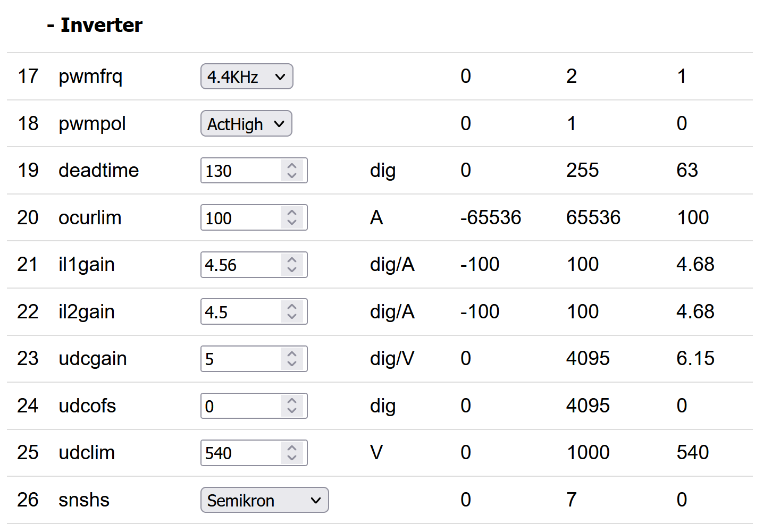Decrease deadtime value with down arrow
The image size is (780, 532).
292,175
